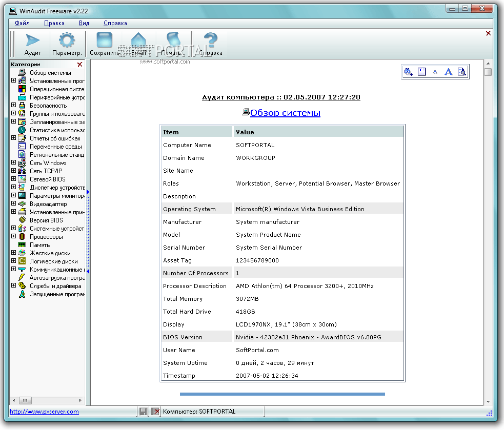Open the Файл menu
Image resolution: width=504 pixels, height=430 pixels.
(x=22, y=23)
